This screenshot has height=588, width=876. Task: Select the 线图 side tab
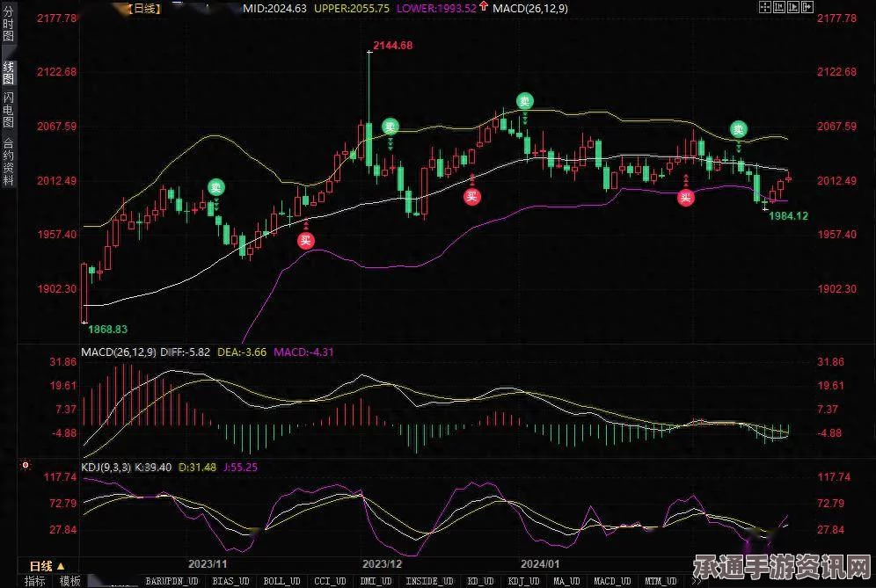click(x=9, y=73)
